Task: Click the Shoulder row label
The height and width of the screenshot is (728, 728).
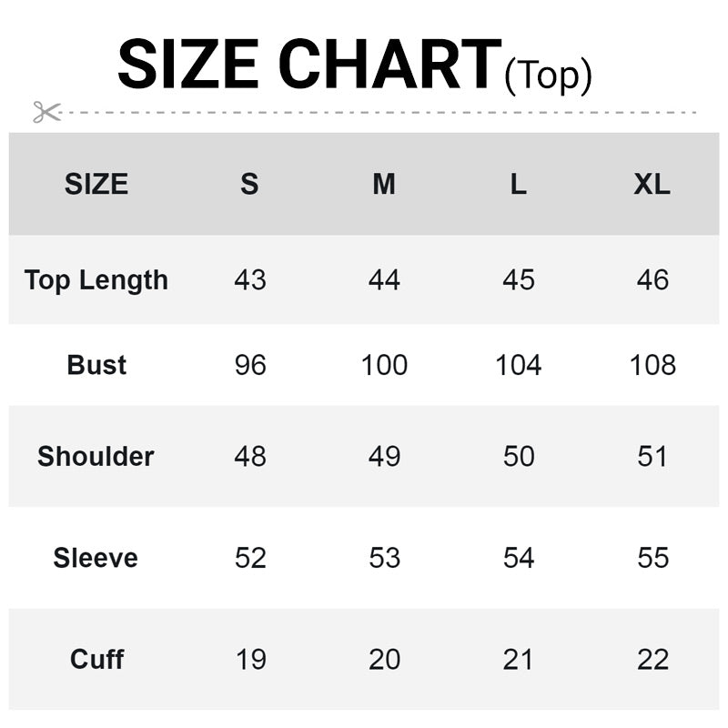Action: click(96, 456)
